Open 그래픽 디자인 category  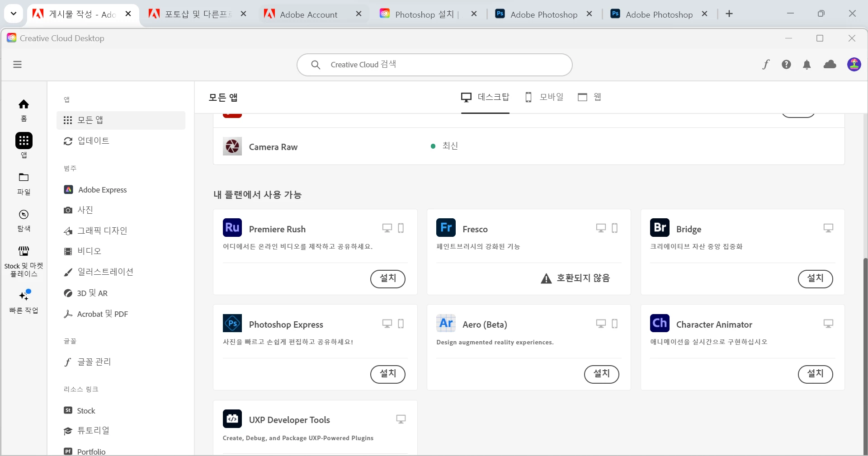click(121, 231)
